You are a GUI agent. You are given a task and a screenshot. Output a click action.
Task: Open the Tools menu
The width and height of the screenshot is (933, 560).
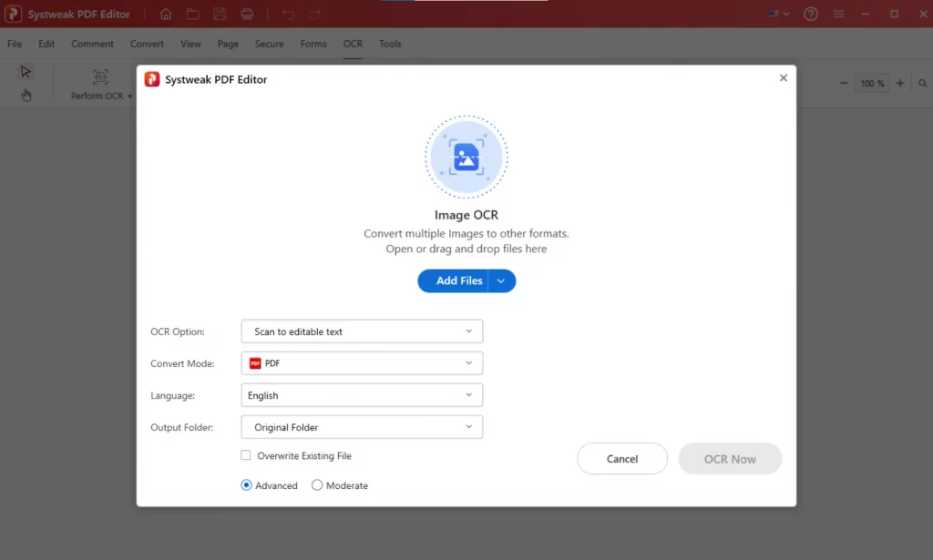point(390,44)
